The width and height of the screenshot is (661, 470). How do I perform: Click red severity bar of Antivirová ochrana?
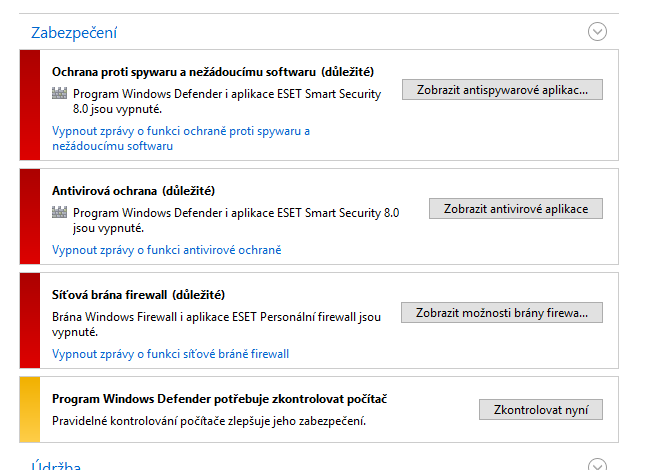coord(29,216)
